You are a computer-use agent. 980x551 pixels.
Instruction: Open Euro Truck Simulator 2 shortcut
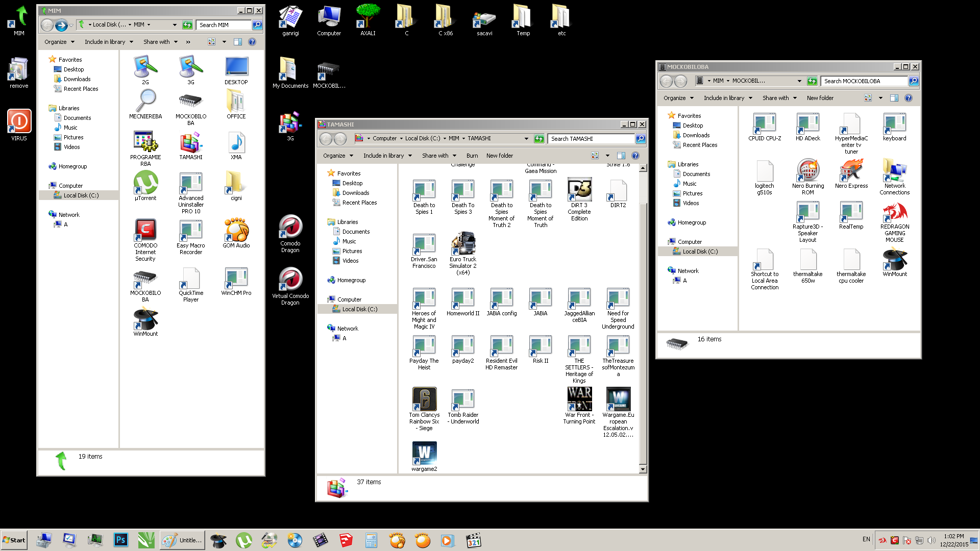coord(463,244)
